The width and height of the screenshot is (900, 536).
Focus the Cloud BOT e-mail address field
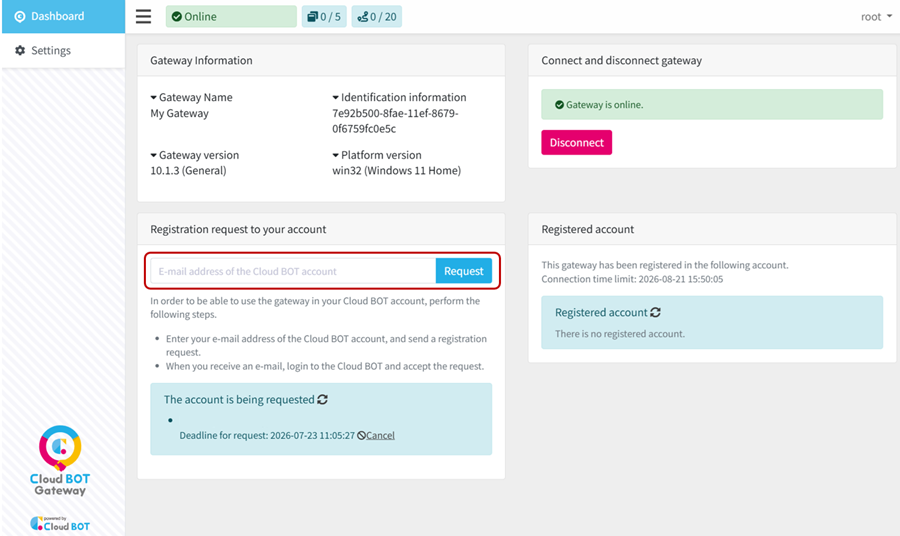[293, 271]
